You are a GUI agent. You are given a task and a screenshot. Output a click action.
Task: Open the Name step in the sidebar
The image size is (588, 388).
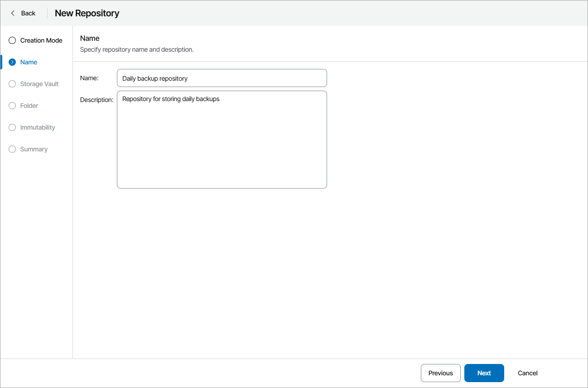29,62
